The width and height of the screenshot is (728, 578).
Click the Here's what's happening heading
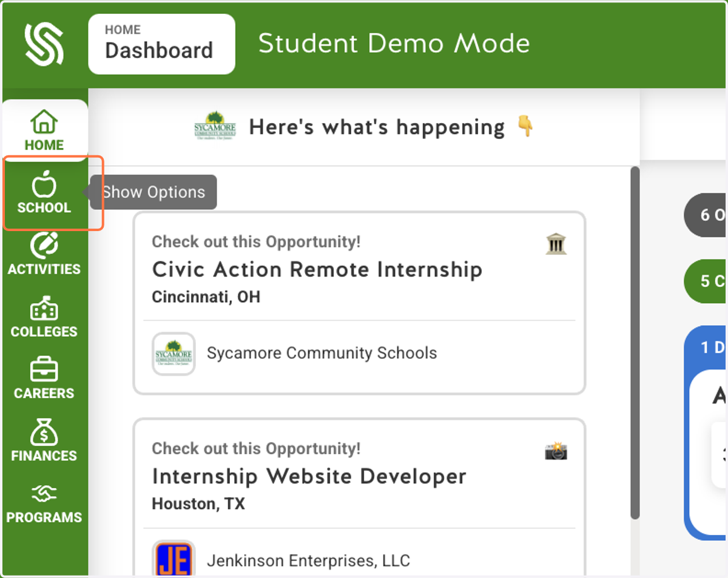click(377, 127)
